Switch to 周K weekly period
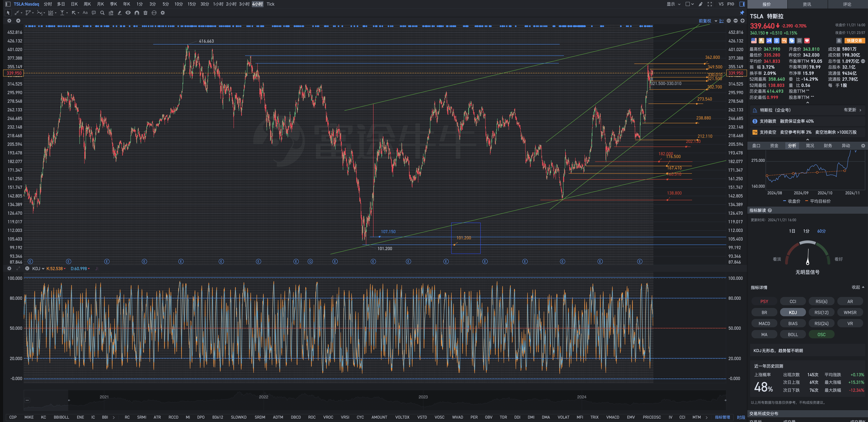This screenshot has width=868, height=422. coord(87,4)
